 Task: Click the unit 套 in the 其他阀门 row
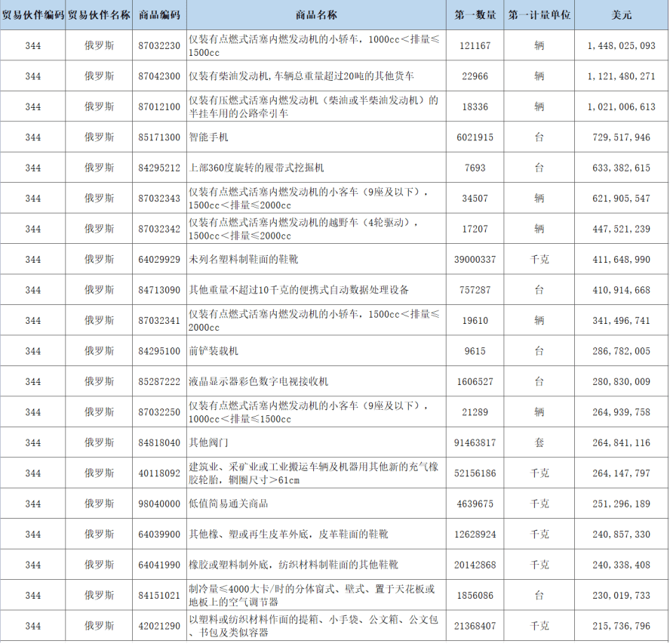(539, 443)
